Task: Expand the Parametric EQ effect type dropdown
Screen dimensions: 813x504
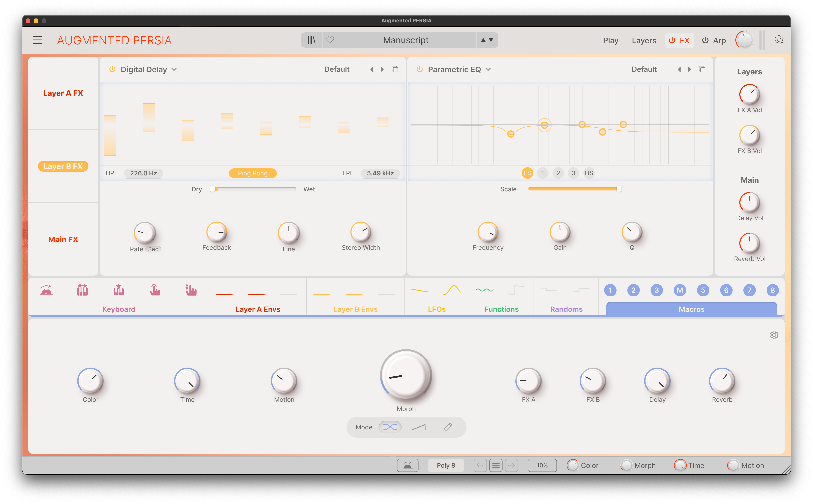Action: pyautogui.click(x=488, y=69)
